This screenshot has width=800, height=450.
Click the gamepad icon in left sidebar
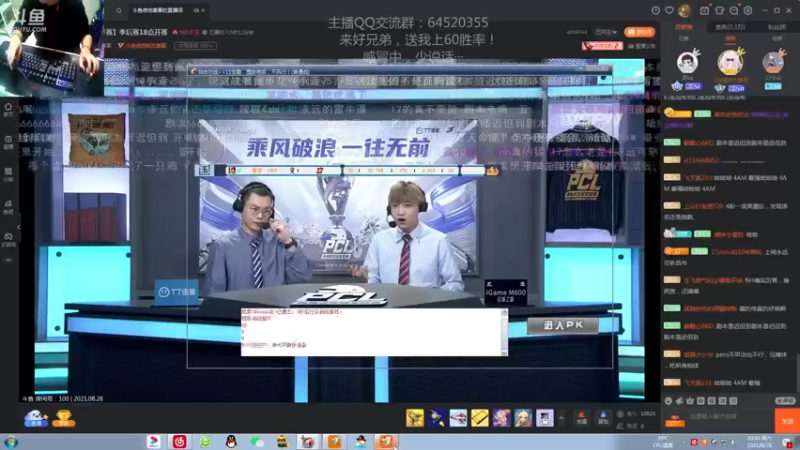[x=8, y=239]
